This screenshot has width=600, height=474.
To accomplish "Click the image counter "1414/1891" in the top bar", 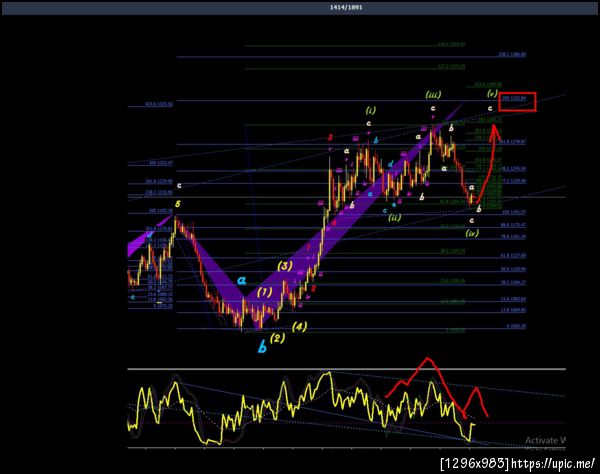I will tap(346, 7).
